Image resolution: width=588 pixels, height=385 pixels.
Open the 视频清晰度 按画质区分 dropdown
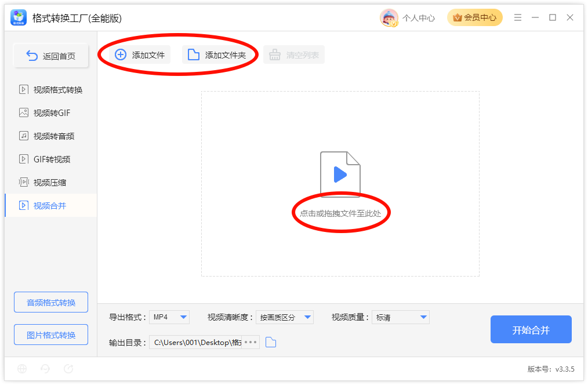285,317
